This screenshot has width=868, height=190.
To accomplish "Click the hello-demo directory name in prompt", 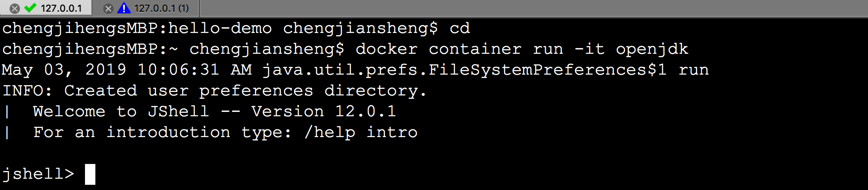I will [220, 28].
